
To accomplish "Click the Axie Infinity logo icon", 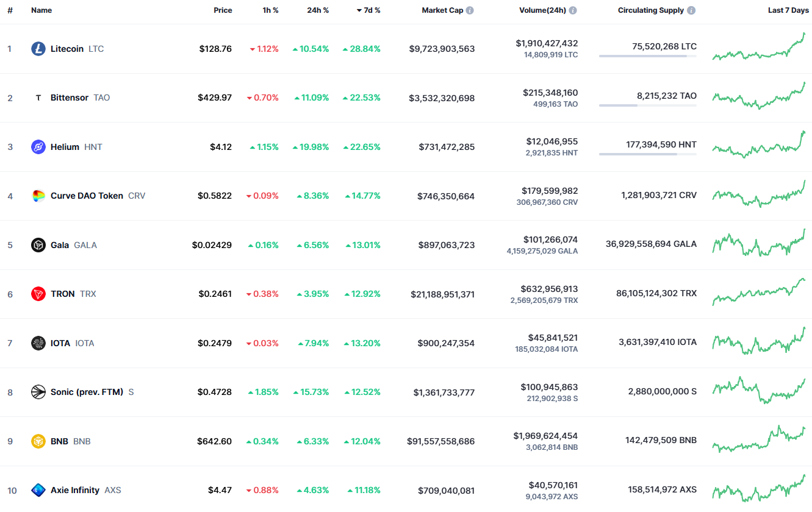I will [x=38, y=490].
